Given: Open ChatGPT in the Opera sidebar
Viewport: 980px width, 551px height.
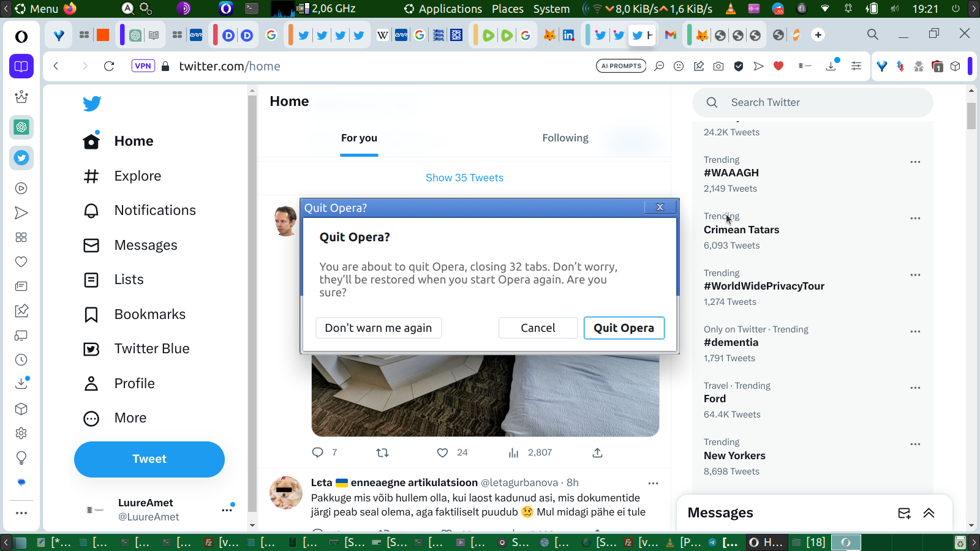Looking at the screenshot, I should [21, 127].
